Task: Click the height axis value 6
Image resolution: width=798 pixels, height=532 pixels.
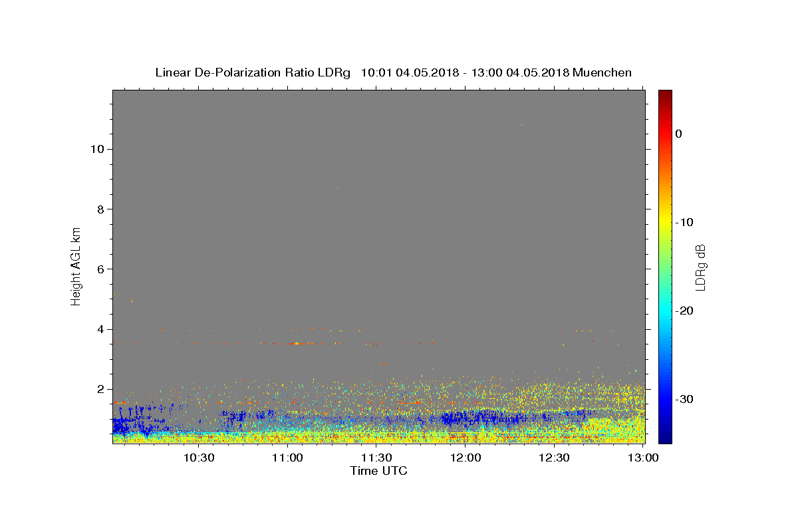Action: [100, 269]
